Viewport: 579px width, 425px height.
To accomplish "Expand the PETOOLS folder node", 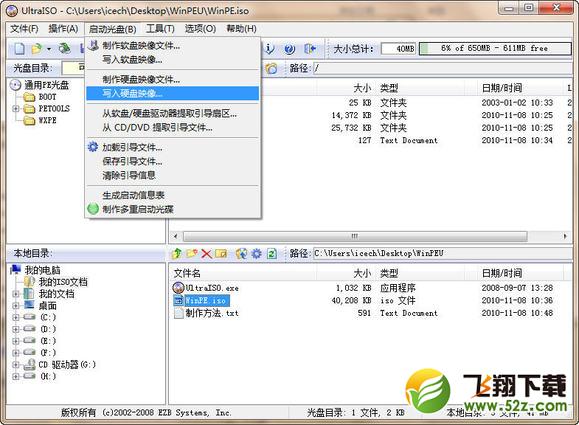I will coord(15,109).
